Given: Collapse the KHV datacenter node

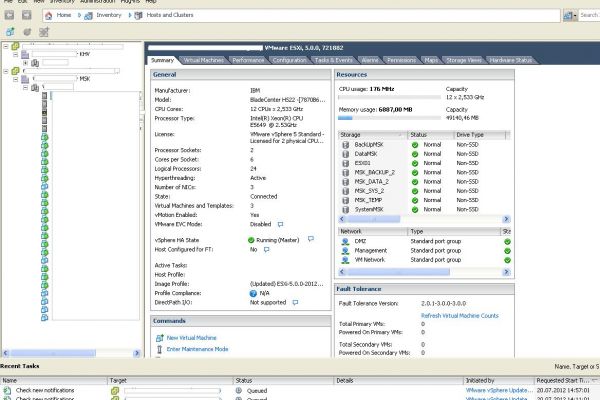Looking at the screenshot, I should (x=15, y=55).
